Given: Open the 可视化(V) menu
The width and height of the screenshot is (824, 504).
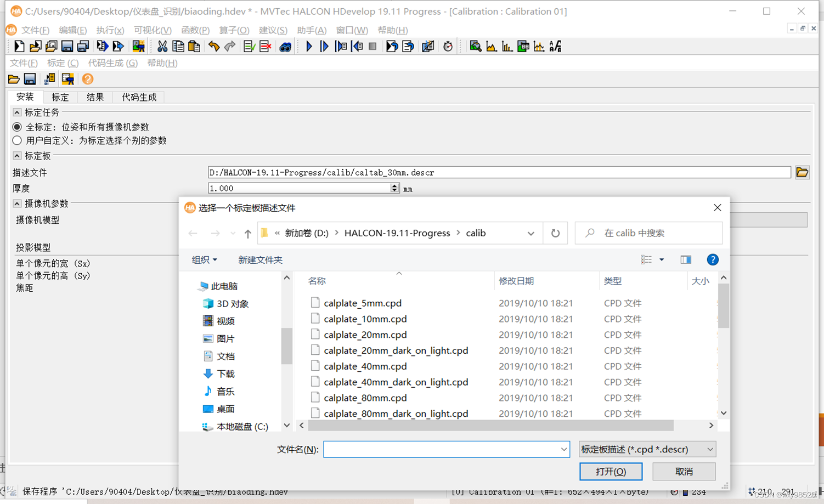Looking at the screenshot, I should pos(153,30).
